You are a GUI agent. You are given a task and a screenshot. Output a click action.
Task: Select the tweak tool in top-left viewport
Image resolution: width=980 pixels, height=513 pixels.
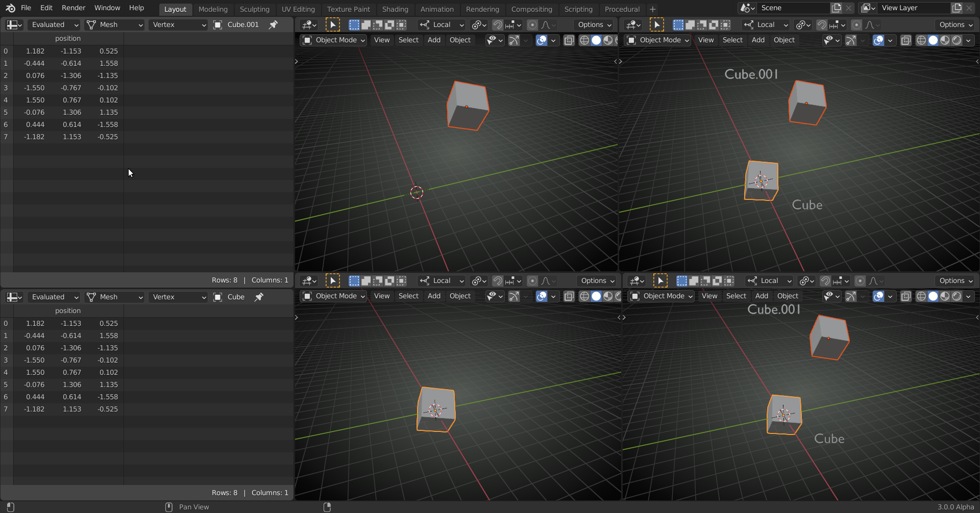click(x=332, y=24)
